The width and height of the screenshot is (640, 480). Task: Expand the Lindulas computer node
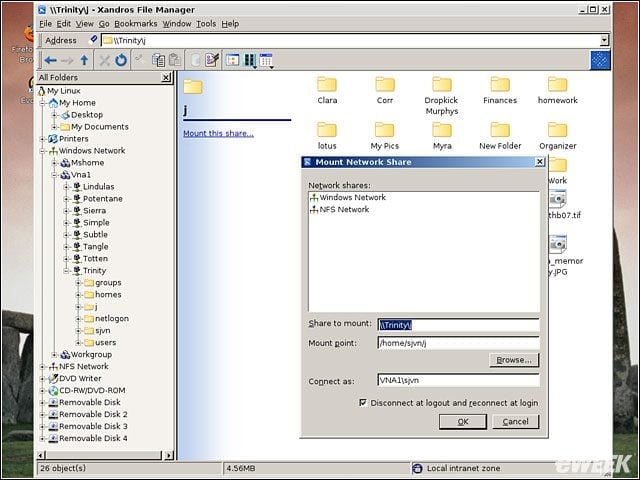[66, 187]
